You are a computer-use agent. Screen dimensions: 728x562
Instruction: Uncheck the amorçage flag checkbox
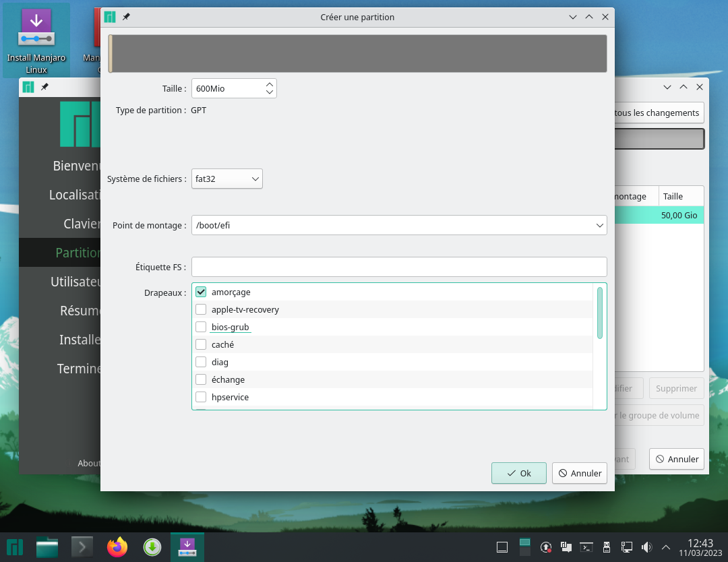[201, 292]
